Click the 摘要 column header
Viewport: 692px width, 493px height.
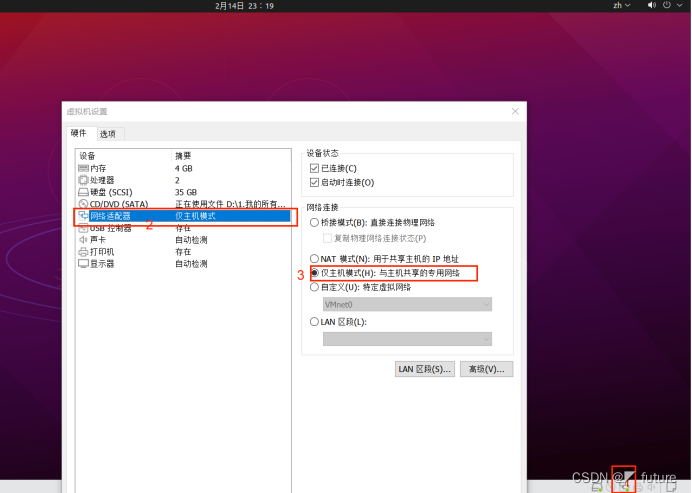(x=231, y=156)
